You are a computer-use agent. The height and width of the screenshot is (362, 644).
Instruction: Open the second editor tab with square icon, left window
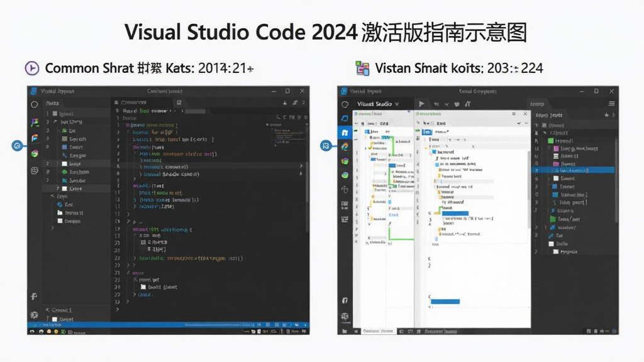(179, 102)
